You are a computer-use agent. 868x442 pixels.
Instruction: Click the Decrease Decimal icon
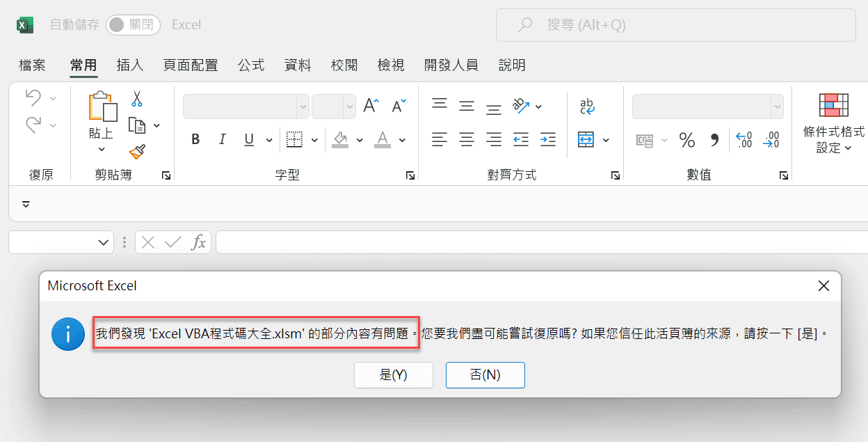771,140
